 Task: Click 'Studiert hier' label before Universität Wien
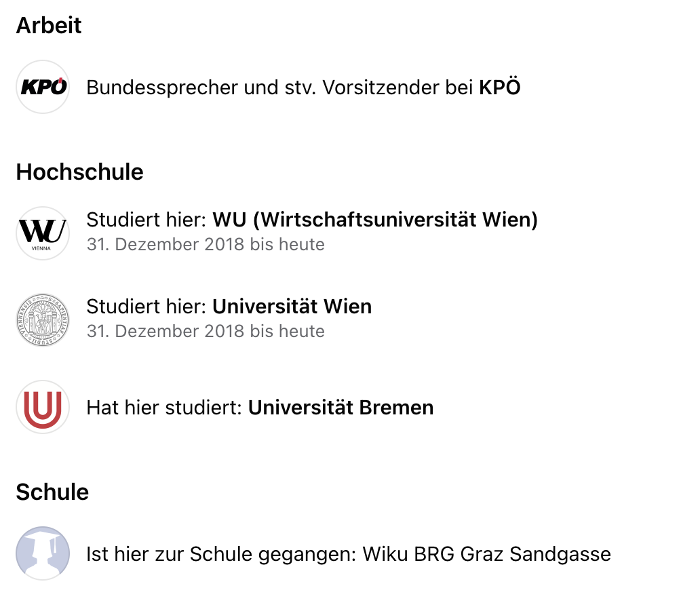click(x=146, y=307)
